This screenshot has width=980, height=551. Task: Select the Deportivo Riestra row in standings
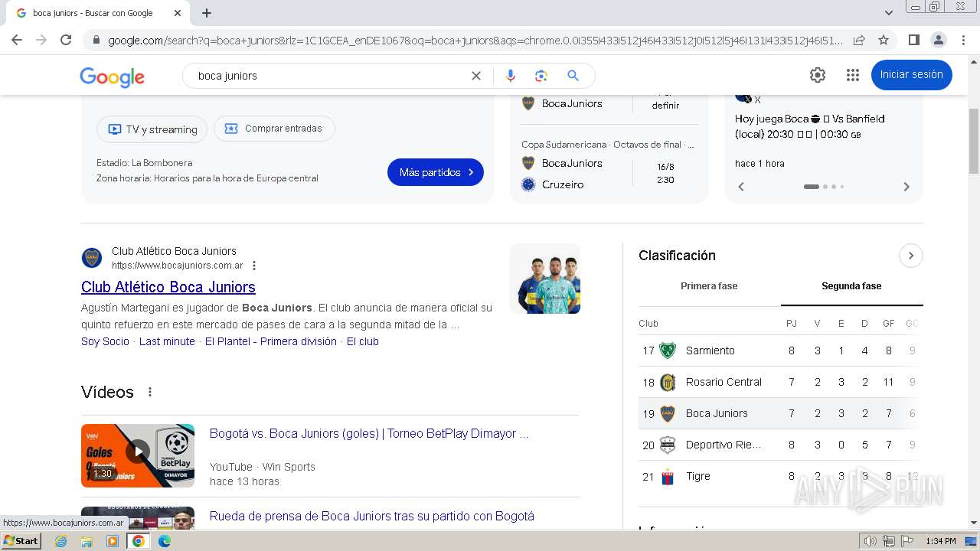click(x=780, y=445)
